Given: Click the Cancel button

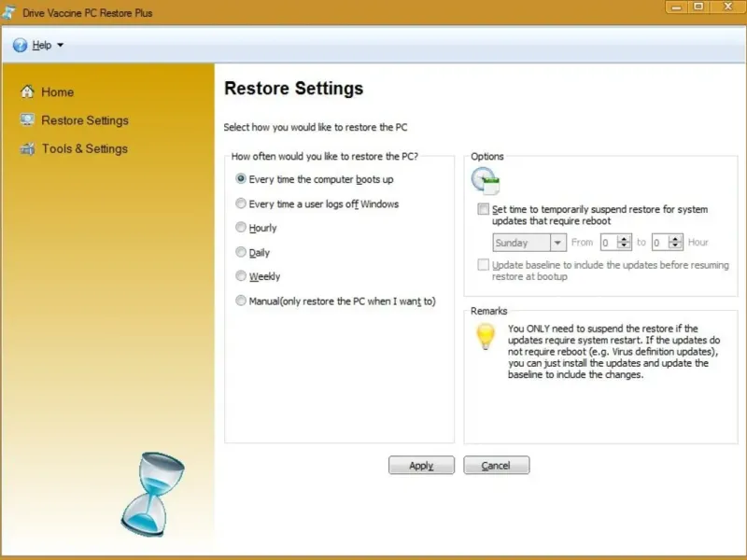Looking at the screenshot, I should click(497, 465).
